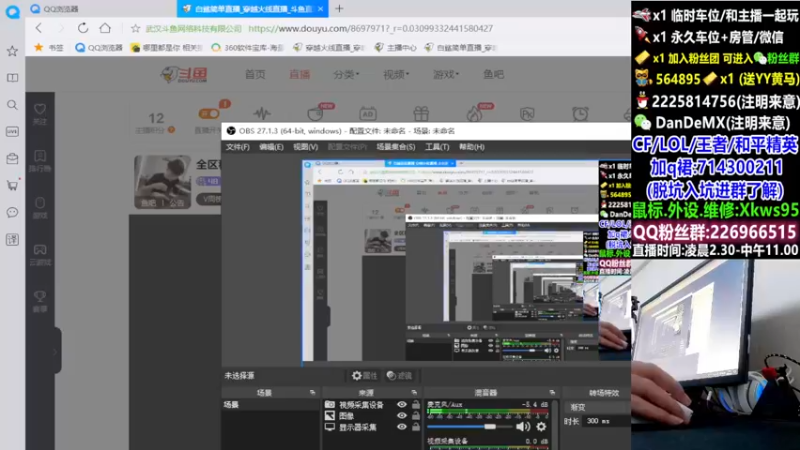Toggle the lock on the 显示器采集 source
The width and height of the screenshot is (800, 450).
[416, 427]
